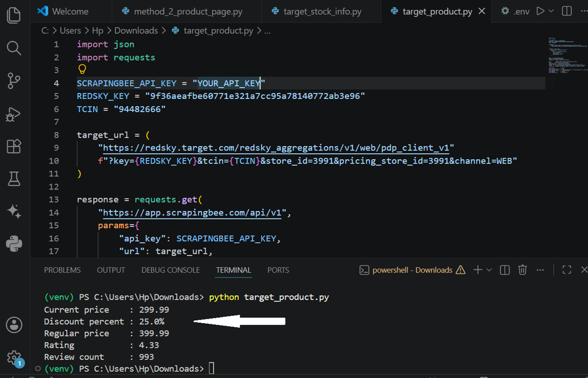
Task: Open the Python view in activity bar
Action: tap(14, 243)
